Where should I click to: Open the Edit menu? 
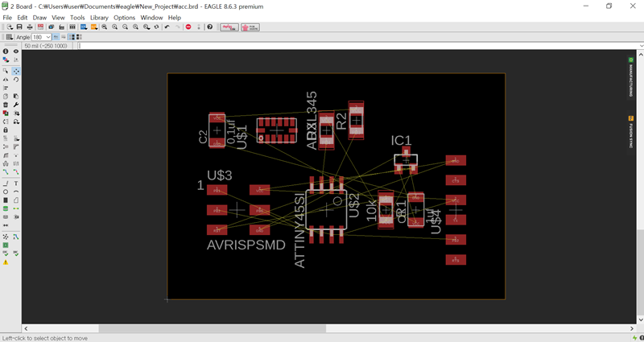point(23,18)
